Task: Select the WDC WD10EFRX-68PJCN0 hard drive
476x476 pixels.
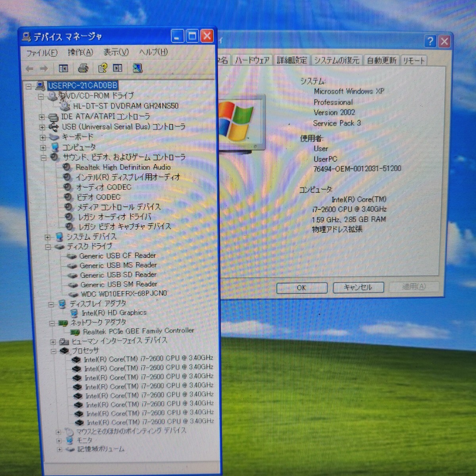Action: (124, 294)
